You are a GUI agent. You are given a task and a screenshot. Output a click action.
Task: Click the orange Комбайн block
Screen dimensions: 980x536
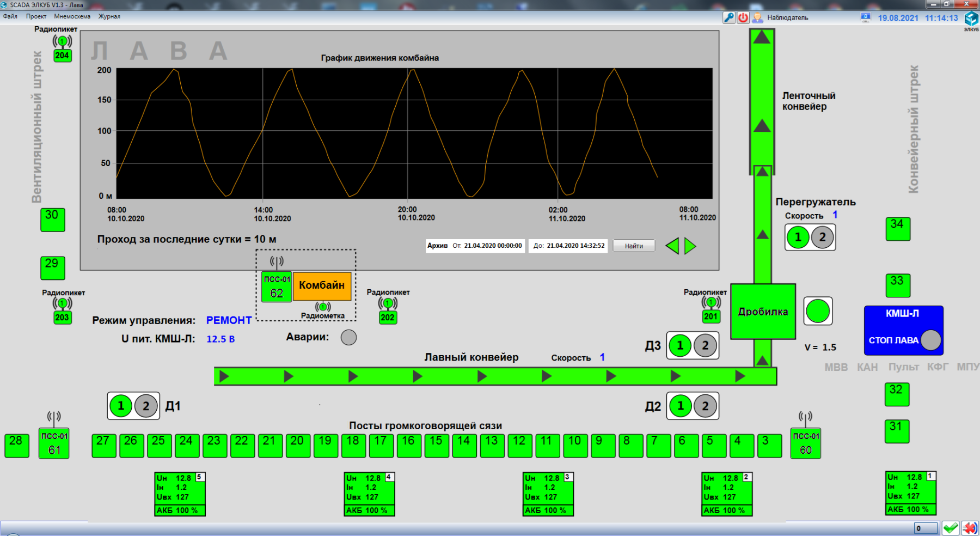322,286
